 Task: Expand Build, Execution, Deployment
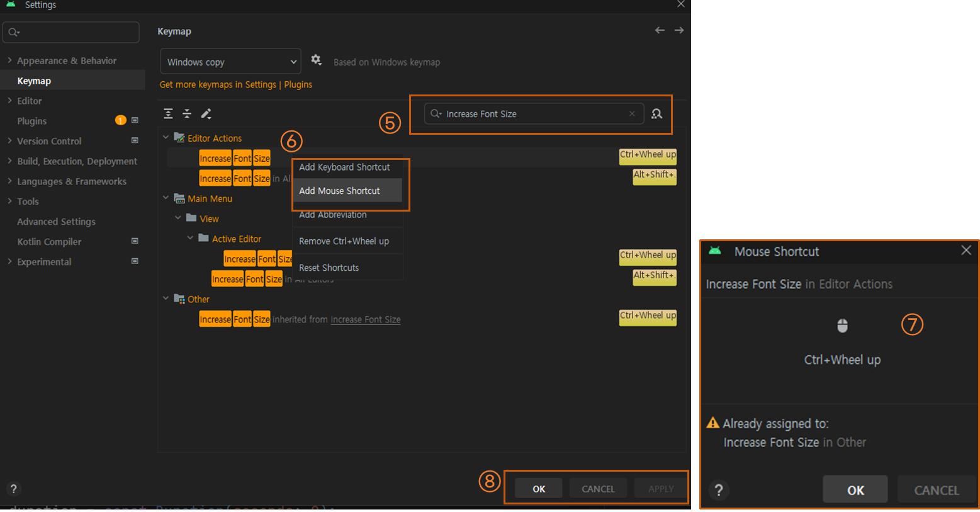coord(9,161)
